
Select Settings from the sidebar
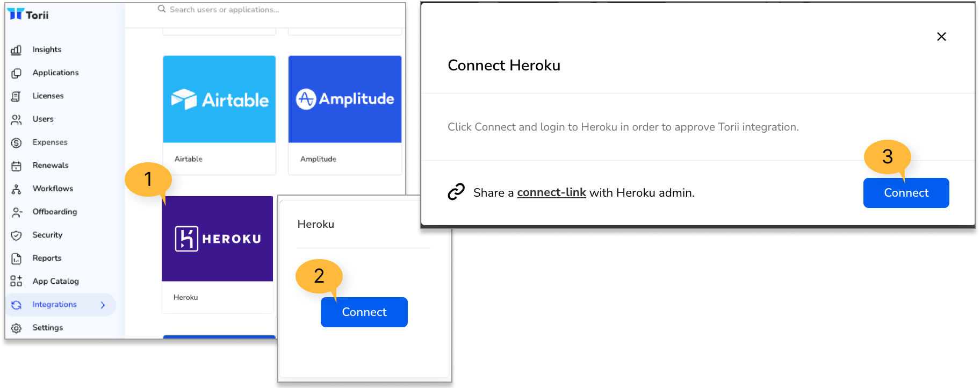47,327
